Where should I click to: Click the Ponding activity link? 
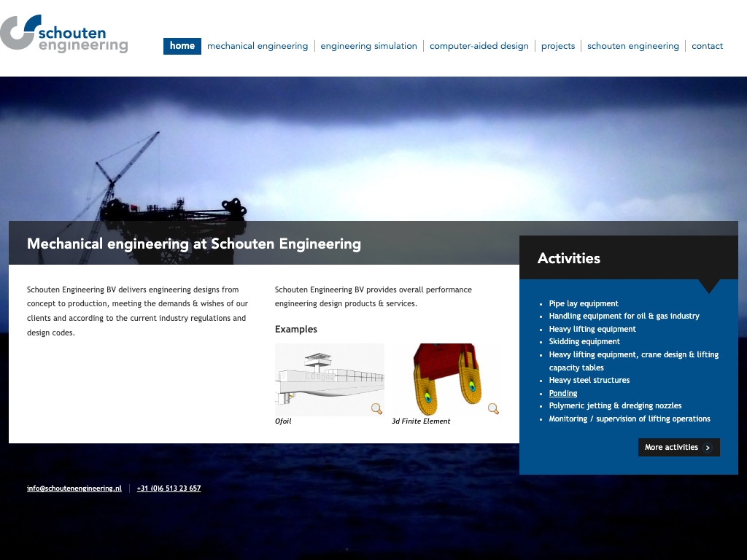(563, 393)
